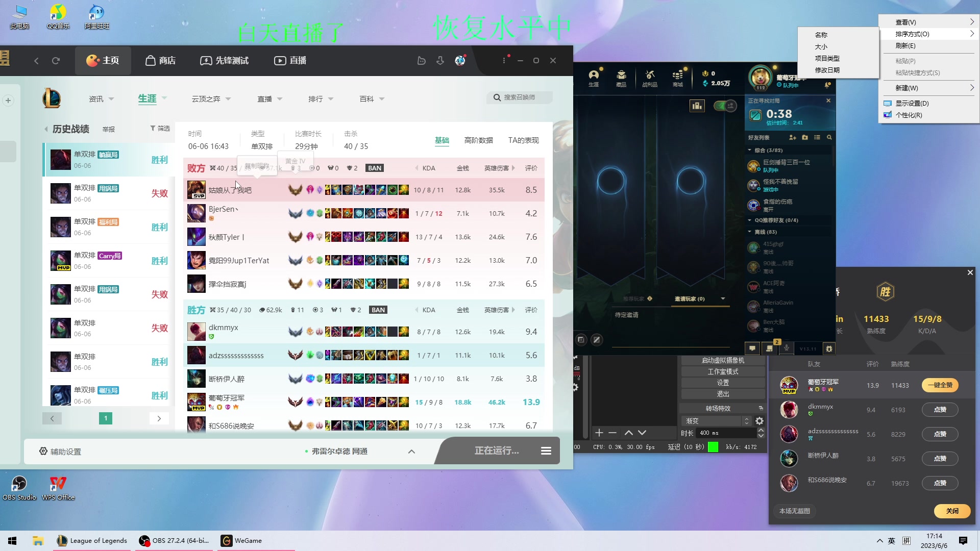Open the 渐变 transition dropdown in OBS
Image resolution: width=980 pixels, height=551 pixels.
coord(716,421)
